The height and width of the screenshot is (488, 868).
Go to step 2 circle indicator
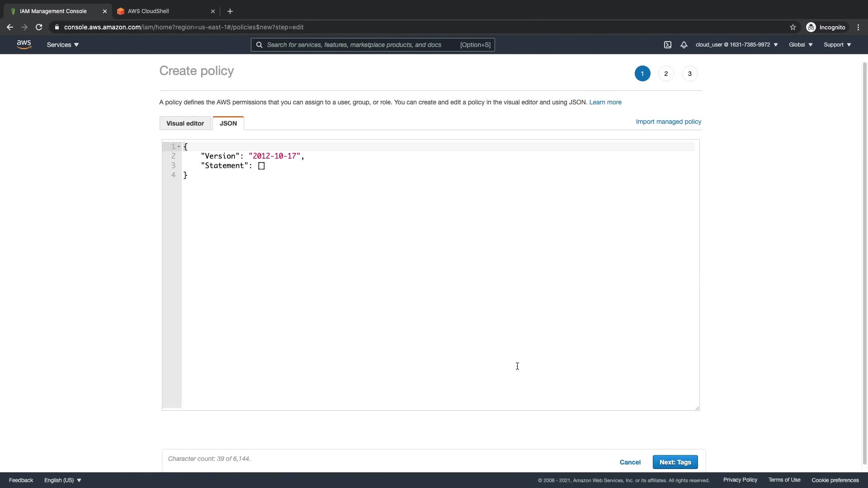coord(666,74)
